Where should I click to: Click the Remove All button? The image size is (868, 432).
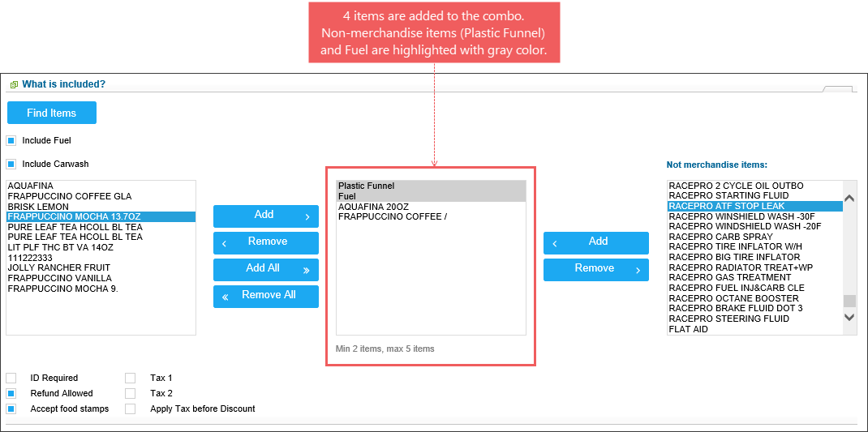click(266, 297)
